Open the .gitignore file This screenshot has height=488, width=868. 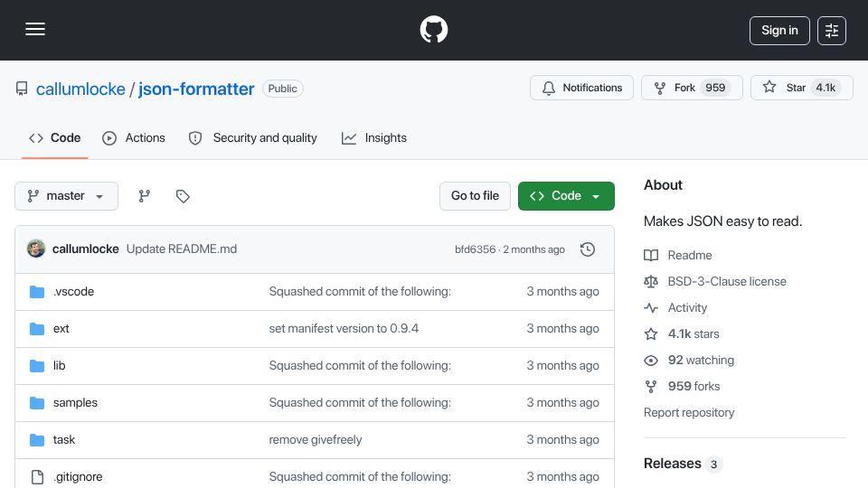[78, 477]
